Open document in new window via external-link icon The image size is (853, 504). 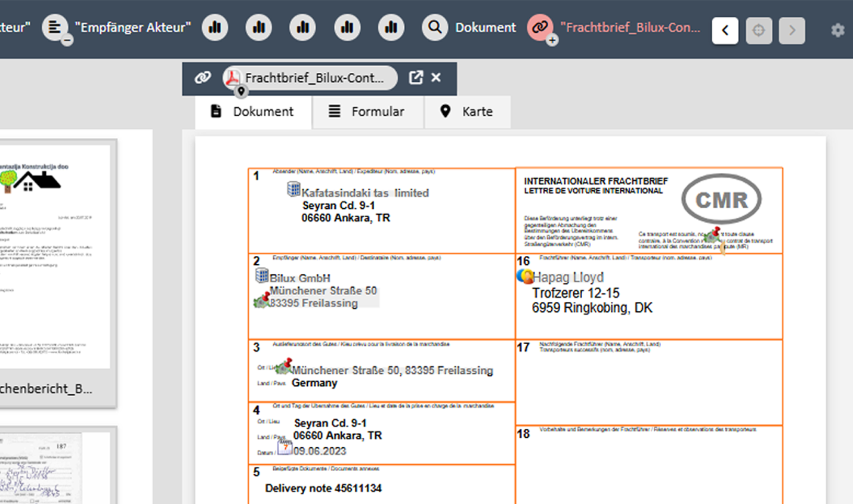coord(416,78)
